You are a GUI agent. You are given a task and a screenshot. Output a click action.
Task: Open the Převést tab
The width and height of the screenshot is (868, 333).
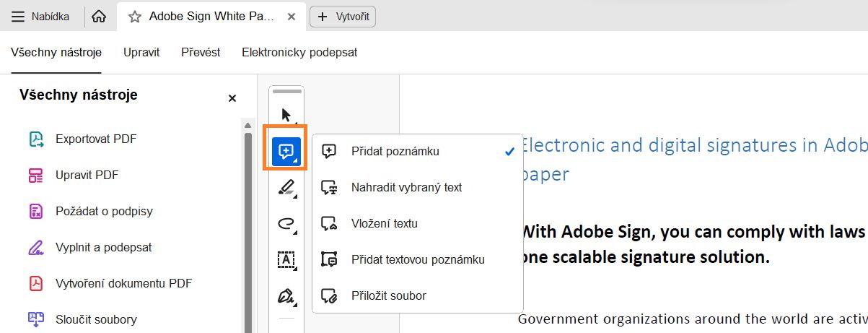[x=201, y=53]
